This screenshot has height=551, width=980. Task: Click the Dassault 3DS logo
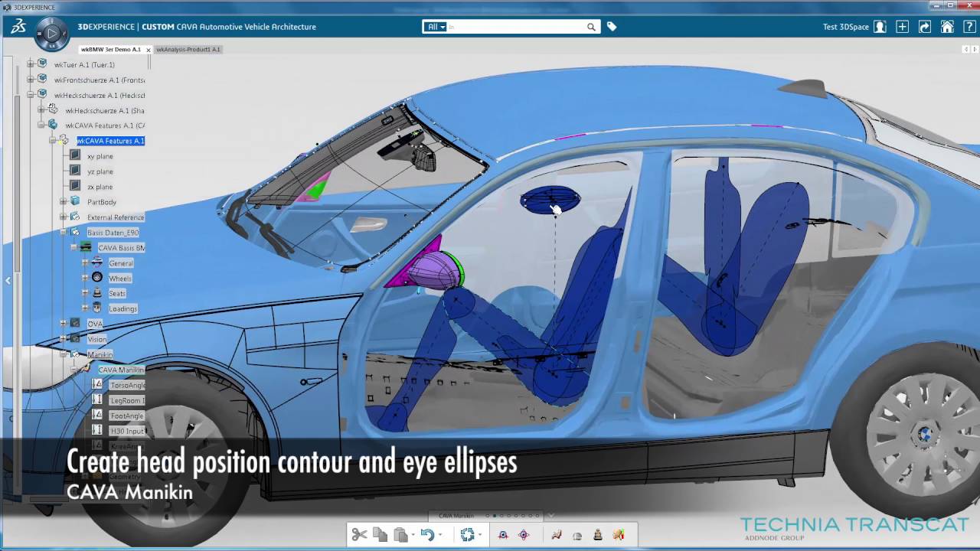click(18, 27)
